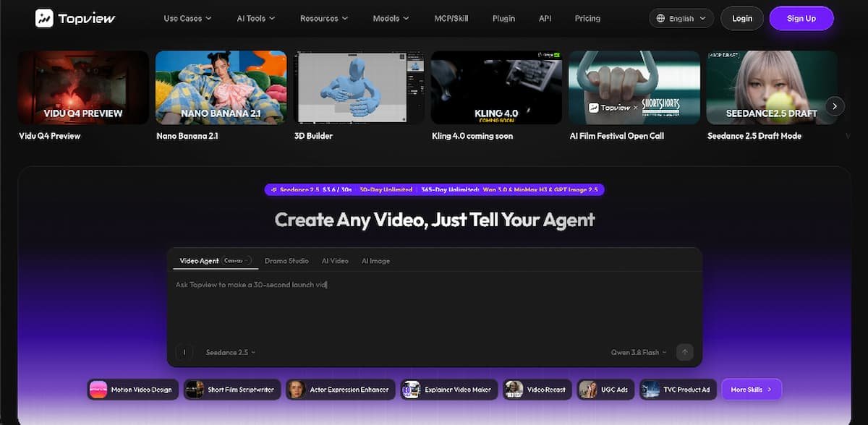This screenshot has height=425, width=868.
Task: Open the MCP/Skill nav item
Action: [x=451, y=18]
